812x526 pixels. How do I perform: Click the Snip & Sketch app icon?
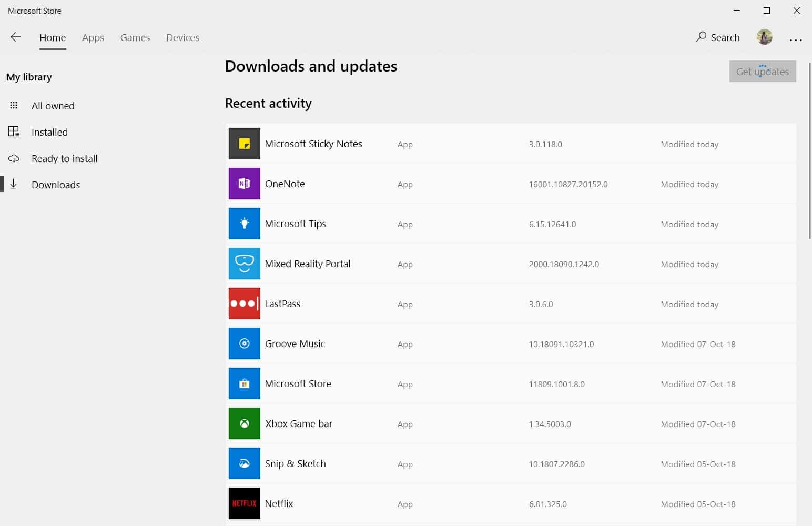[x=244, y=463]
